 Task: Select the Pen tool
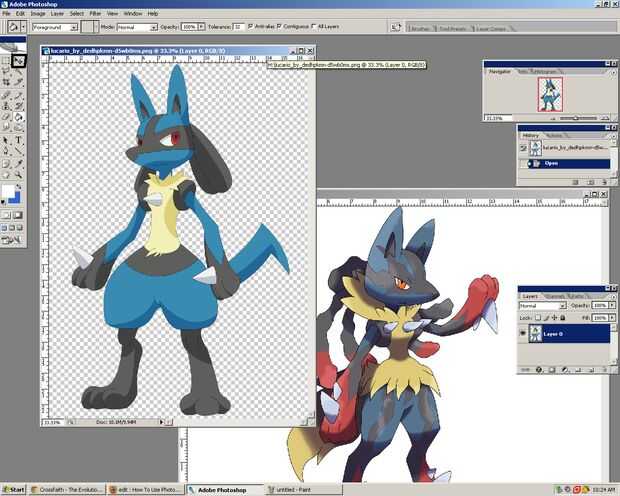point(6,151)
